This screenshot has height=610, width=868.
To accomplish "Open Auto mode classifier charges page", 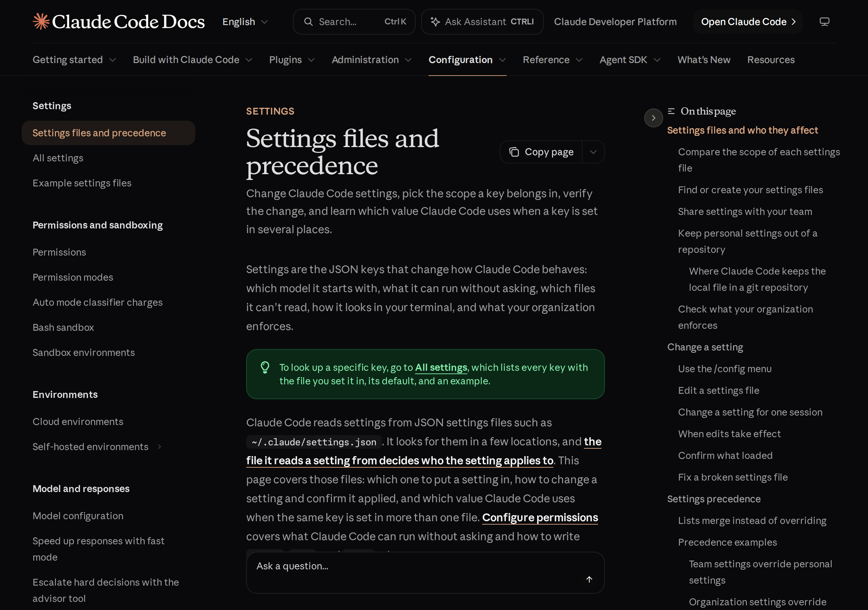I will click(x=98, y=302).
